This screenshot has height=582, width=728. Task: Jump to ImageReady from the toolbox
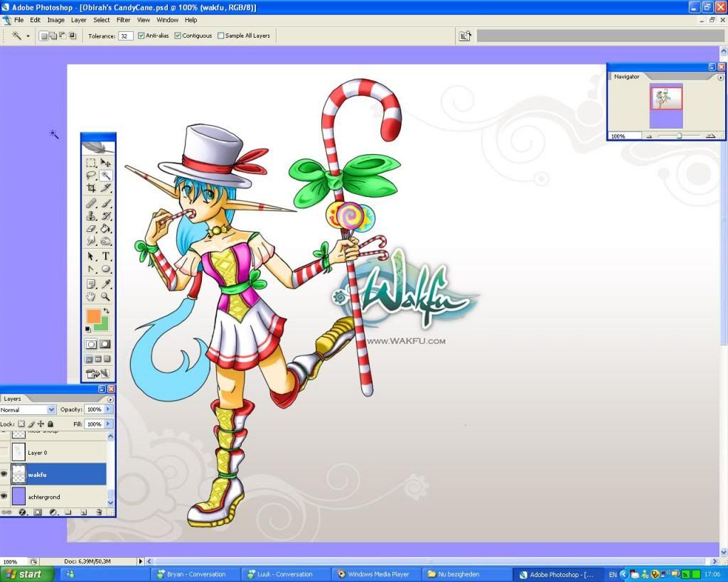[97, 373]
